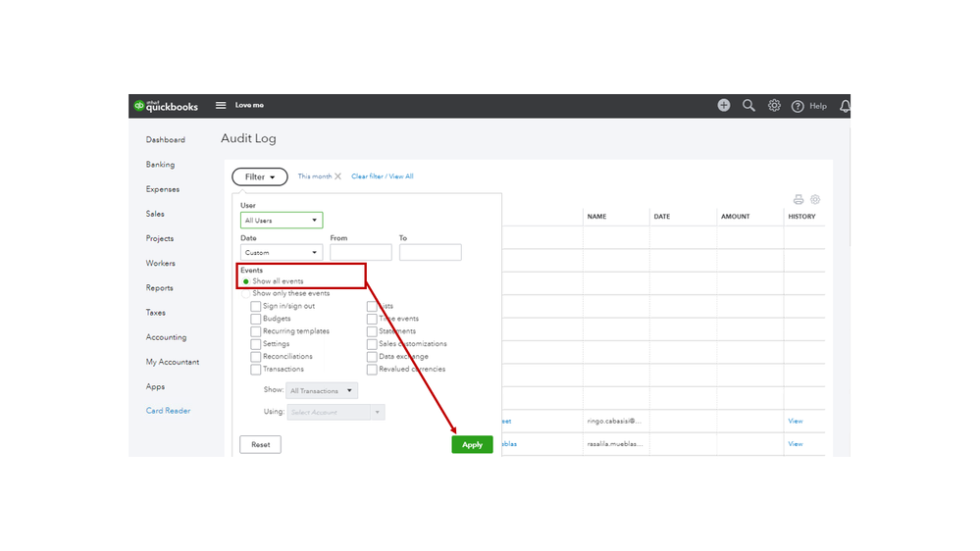The width and height of the screenshot is (980, 551).
Task: Open the Custom date dropdown
Action: [282, 252]
